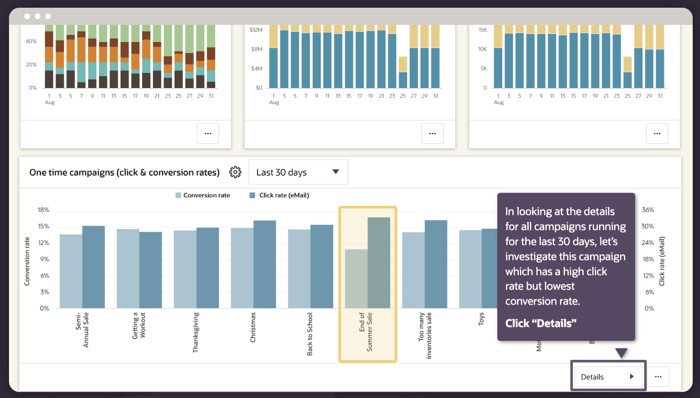Click the End of Summer Sale axis label
Screen dimensions: 700x398
point(366,332)
